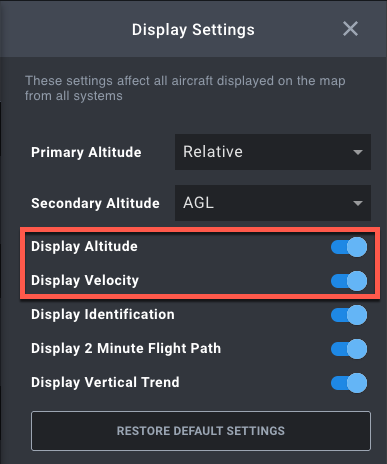Select the Primary Altitude label

pyautogui.click(x=86, y=152)
